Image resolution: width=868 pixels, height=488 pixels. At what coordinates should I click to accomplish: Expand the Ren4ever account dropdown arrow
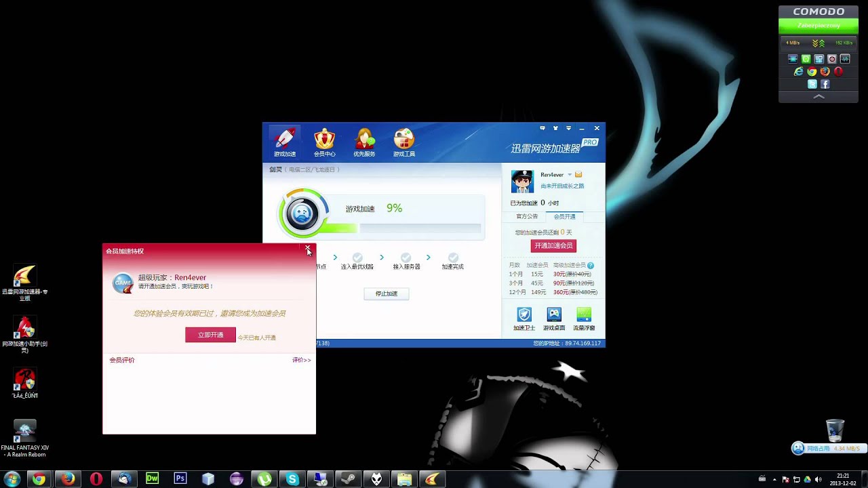pos(570,175)
